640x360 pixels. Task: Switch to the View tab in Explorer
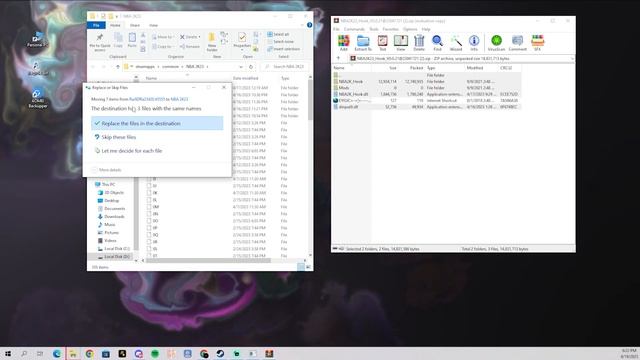click(x=153, y=25)
